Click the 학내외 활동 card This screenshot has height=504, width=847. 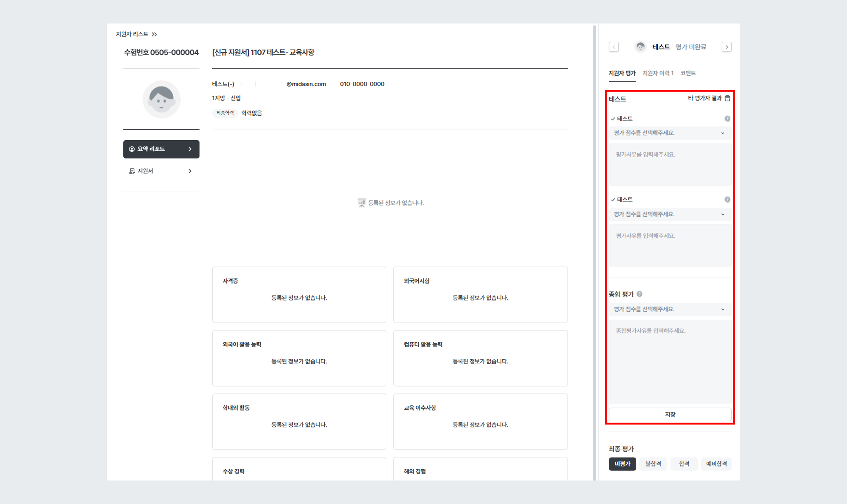pyautogui.click(x=299, y=422)
